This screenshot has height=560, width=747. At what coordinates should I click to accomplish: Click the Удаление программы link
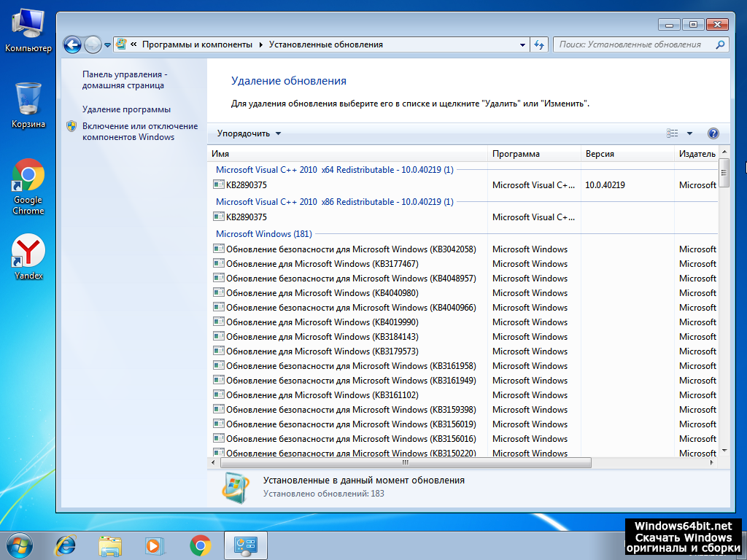[x=126, y=109]
